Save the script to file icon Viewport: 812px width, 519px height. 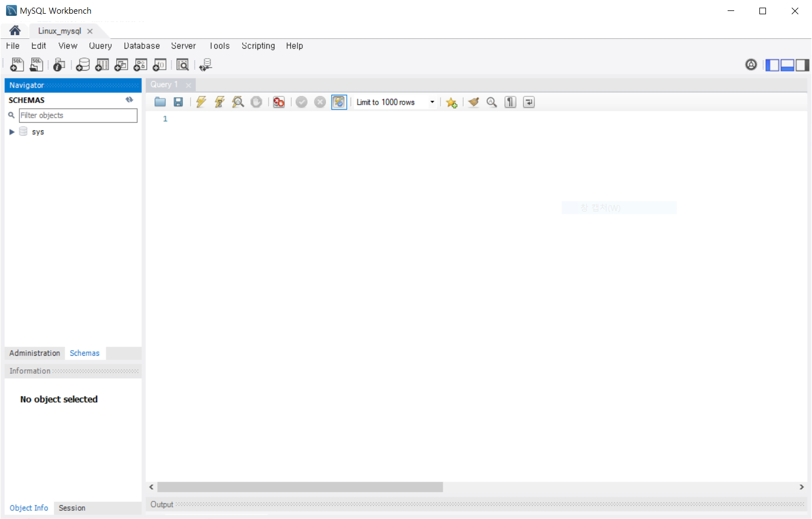coord(178,102)
